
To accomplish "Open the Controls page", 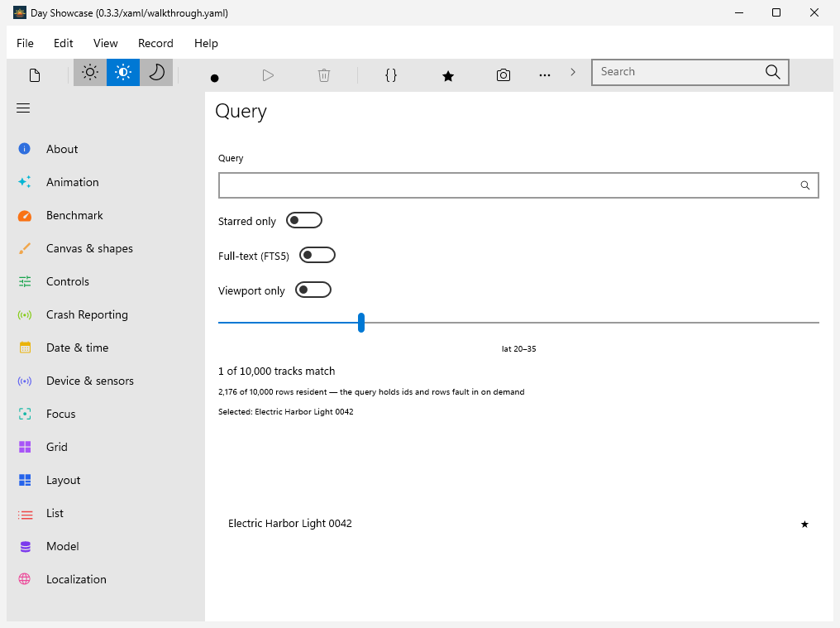I will pos(106,281).
